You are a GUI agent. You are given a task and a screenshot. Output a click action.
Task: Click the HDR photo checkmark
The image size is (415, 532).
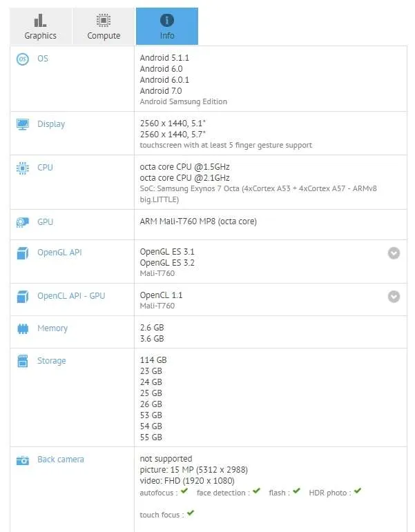pos(357,491)
